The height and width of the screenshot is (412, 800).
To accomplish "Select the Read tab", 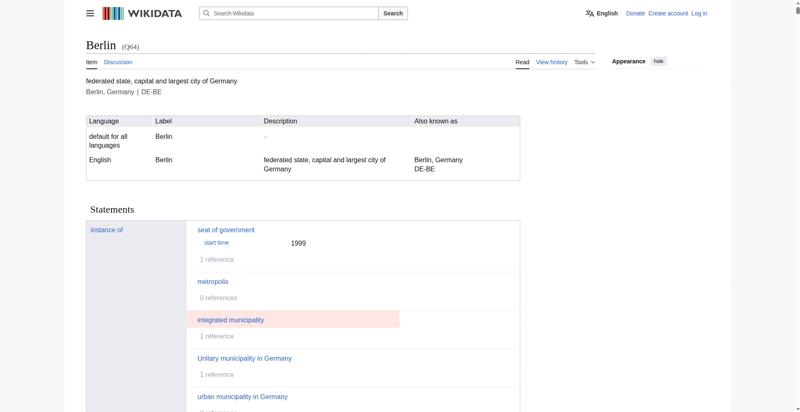I will [x=522, y=62].
